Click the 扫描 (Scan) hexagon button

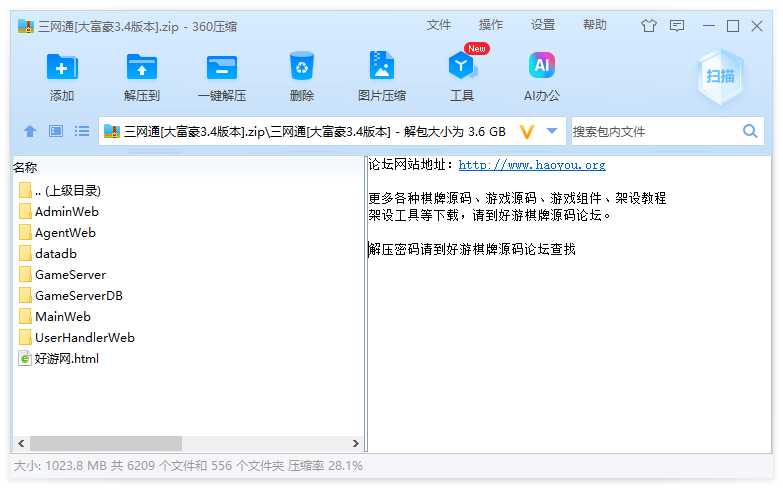click(x=720, y=76)
